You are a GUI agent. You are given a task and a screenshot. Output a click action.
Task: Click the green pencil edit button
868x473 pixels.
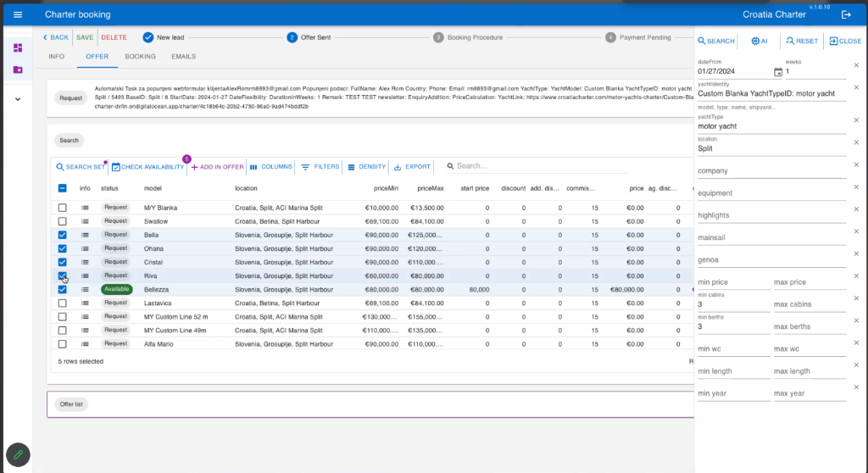18,454
